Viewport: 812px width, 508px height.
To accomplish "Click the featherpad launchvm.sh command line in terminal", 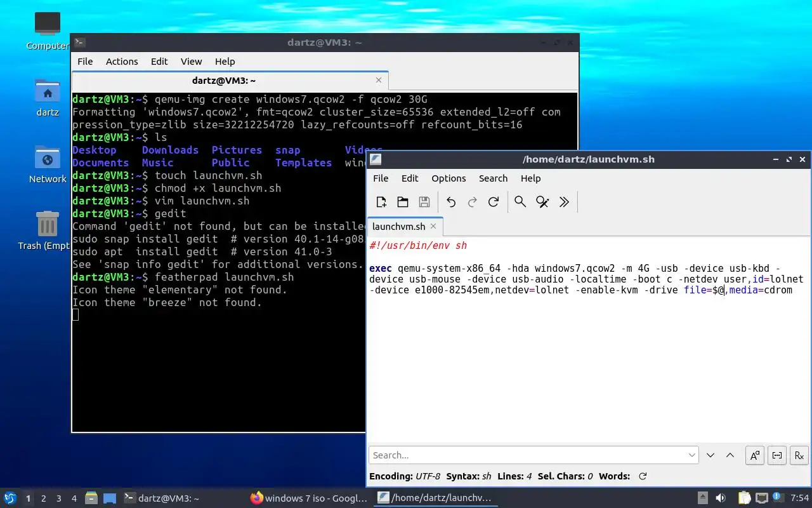I will coord(224,277).
